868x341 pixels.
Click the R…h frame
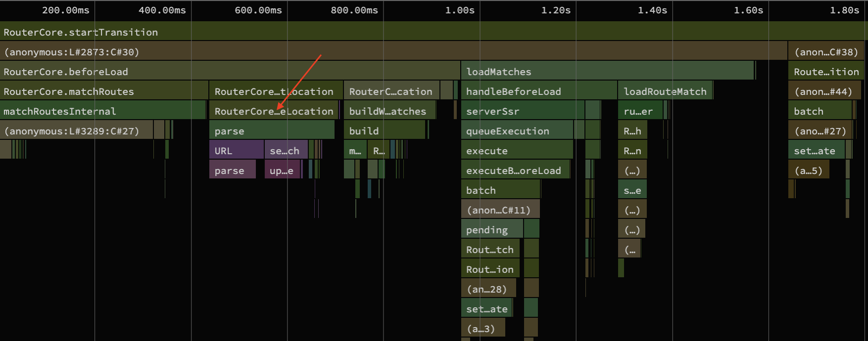pyautogui.click(x=632, y=130)
